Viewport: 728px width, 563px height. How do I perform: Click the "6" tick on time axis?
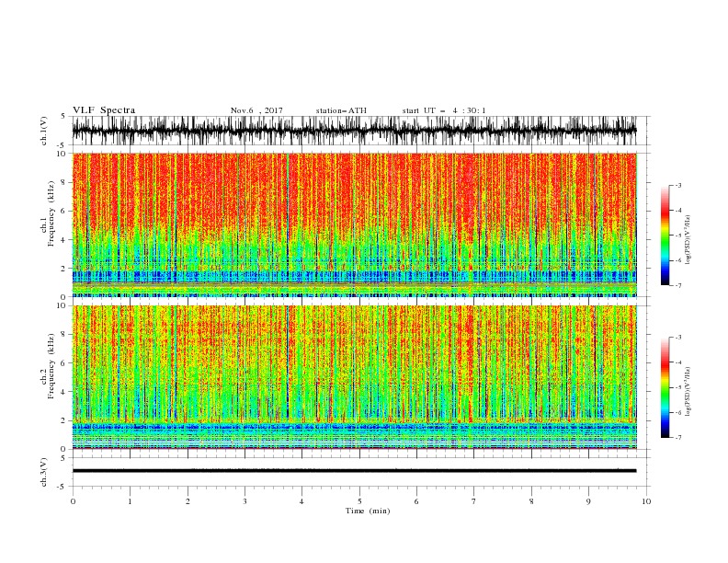pyautogui.click(x=416, y=501)
